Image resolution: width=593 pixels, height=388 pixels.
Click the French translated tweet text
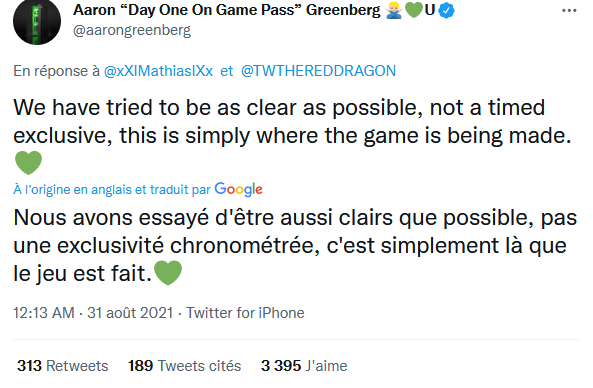(295, 245)
